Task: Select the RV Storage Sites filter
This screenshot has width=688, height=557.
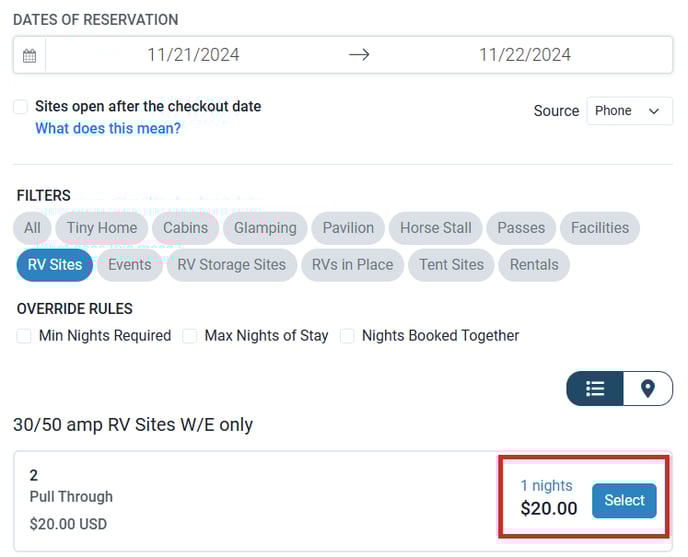Action: coord(232,265)
